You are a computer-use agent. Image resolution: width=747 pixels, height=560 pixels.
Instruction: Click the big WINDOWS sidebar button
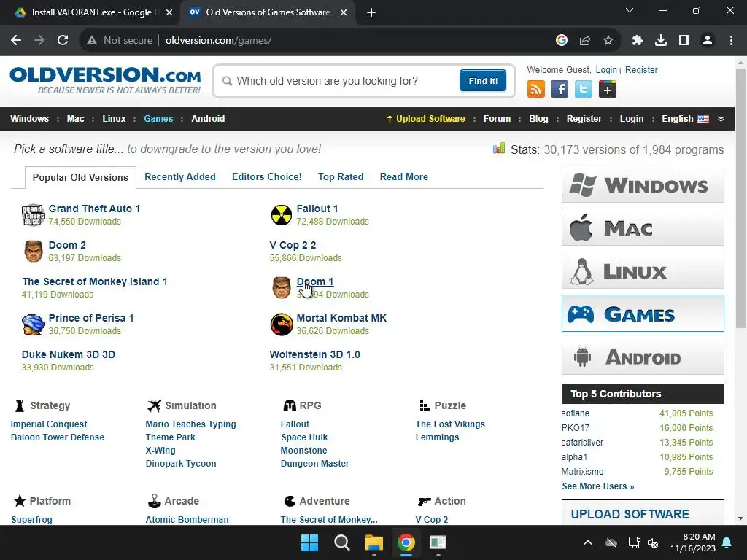[x=643, y=184]
